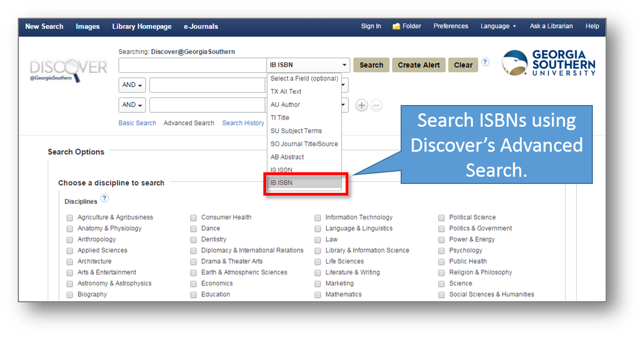Screen dimensions: 644x339
Task: Check Religion & Philosophy discipline
Action: pyautogui.click(x=442, y=273)
